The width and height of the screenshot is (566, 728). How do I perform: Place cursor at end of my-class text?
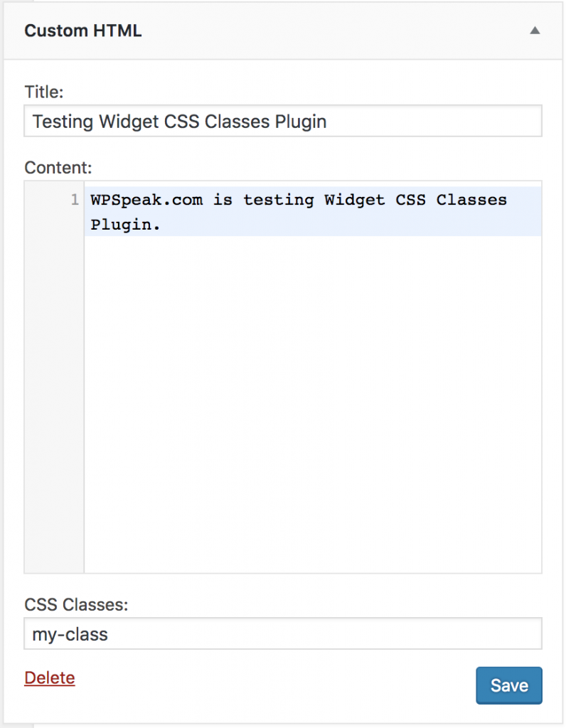point(108,634)
